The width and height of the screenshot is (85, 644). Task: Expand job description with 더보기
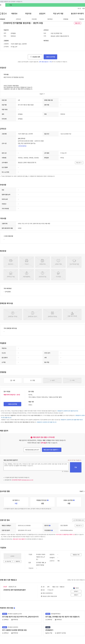coord(42,94)
